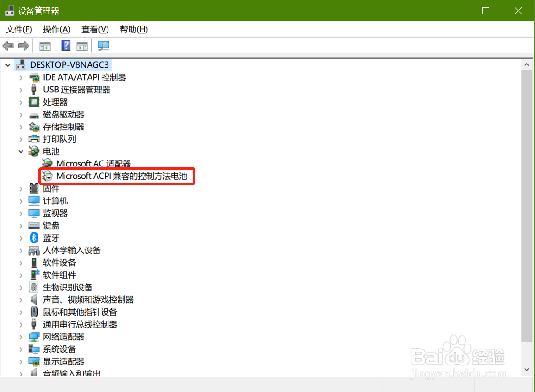Scan for hardware changes icon
The height and width of the screenshot is (392, 535).
tap(103, 46)
